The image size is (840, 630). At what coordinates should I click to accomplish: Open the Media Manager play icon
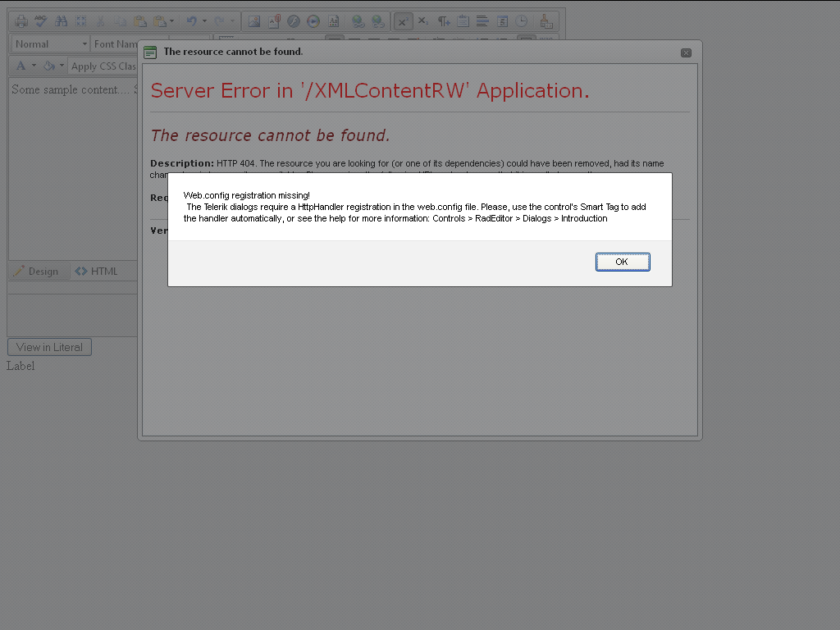coord(313,21)
